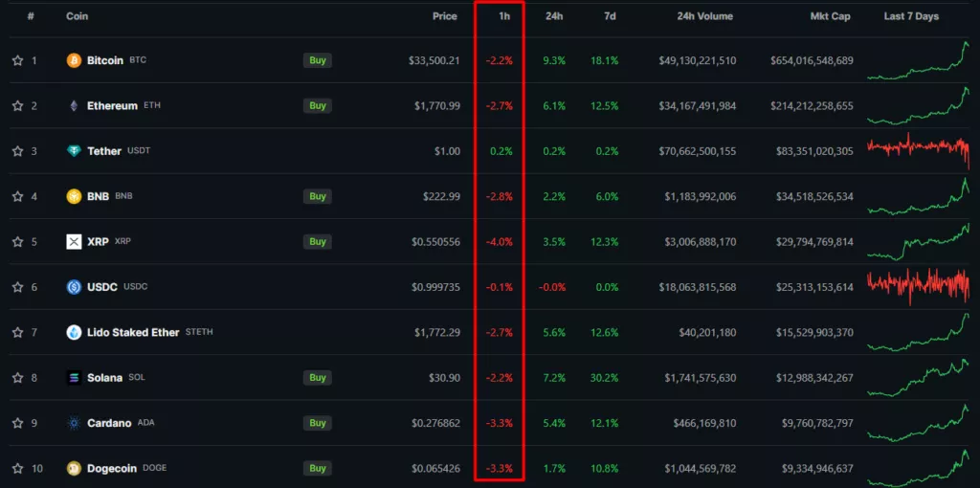Screen dimensions: 980x488
Task: Sort by the Mkt Cap header
Action: click(x=830, y=16)
